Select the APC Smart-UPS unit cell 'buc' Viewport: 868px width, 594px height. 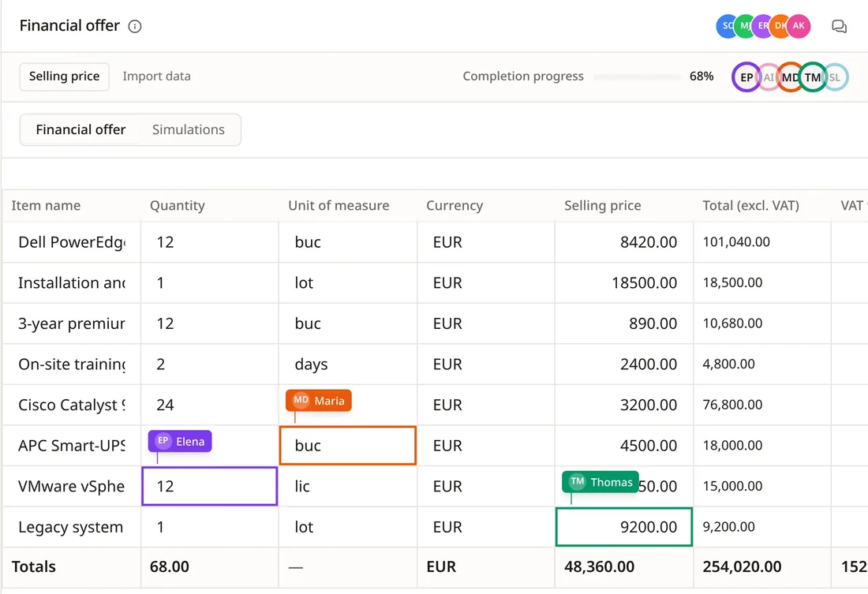348,445
